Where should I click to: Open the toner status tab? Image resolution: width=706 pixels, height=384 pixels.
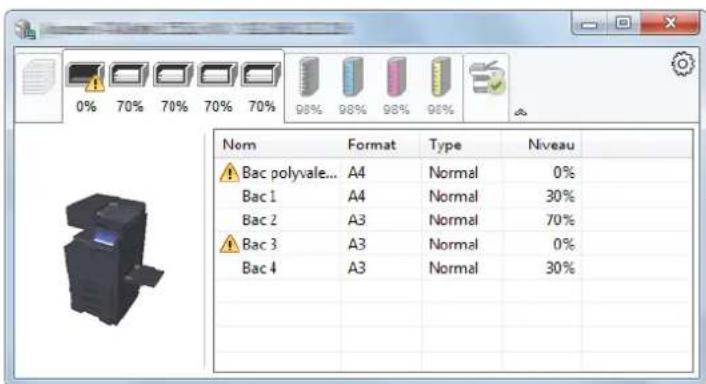(x=374, y=87)
